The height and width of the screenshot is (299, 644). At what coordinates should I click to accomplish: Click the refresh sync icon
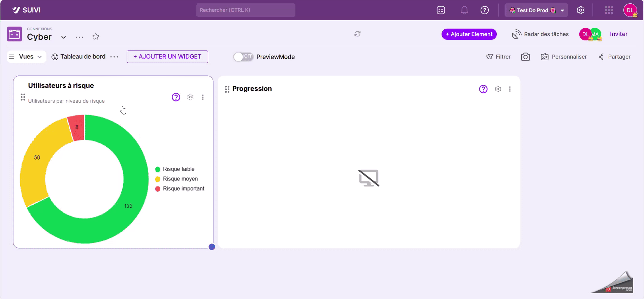tap(357, 34)
